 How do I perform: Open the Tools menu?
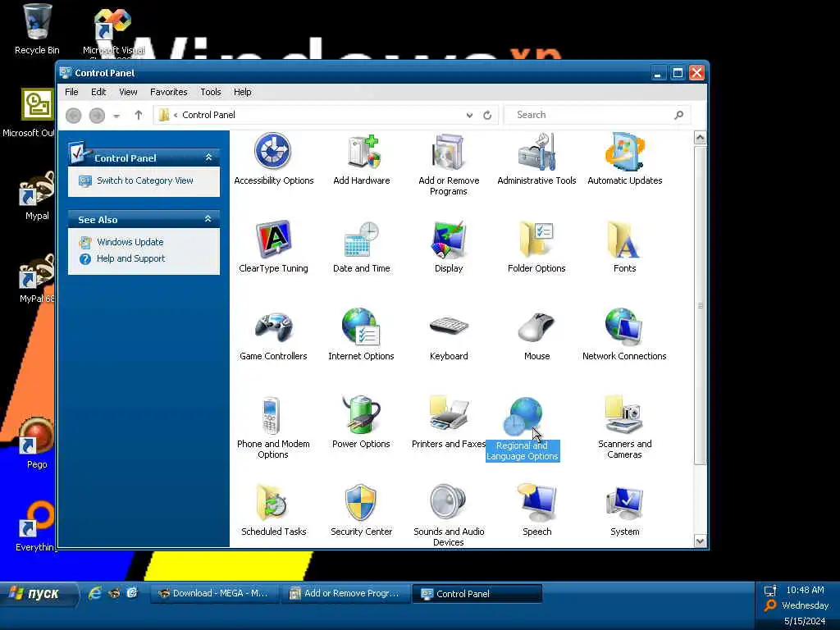[x=211, y=92]
